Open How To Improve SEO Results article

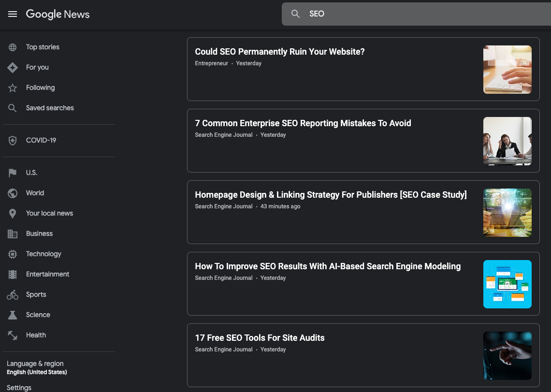(328, 266)
